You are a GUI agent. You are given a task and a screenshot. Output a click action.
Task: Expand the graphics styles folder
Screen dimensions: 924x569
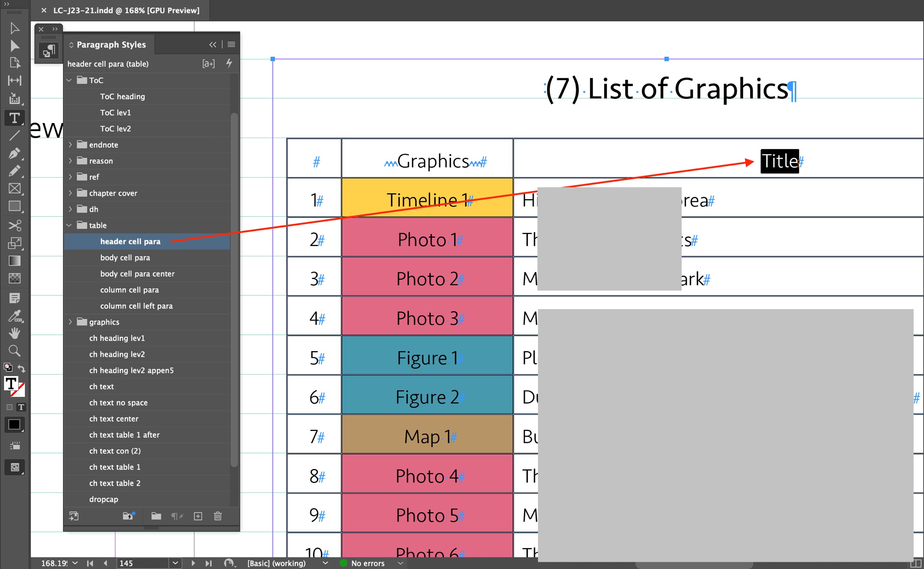pyautogui.click(x=70, y=322)
